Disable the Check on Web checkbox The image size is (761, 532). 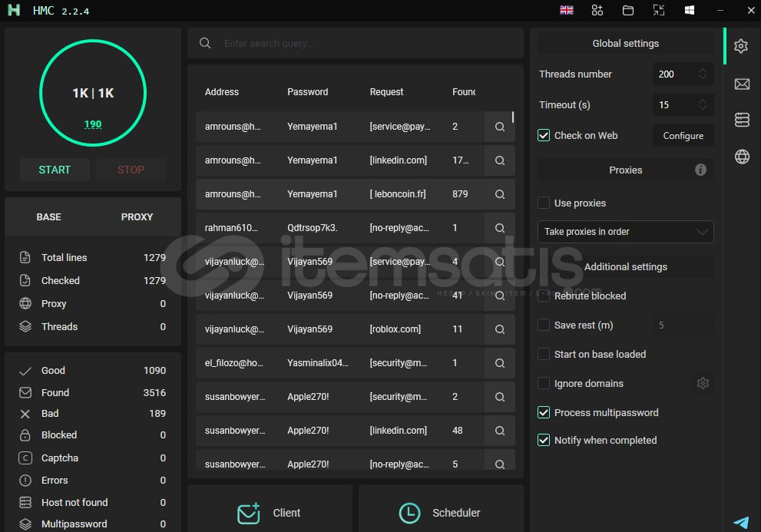point(544,135)
